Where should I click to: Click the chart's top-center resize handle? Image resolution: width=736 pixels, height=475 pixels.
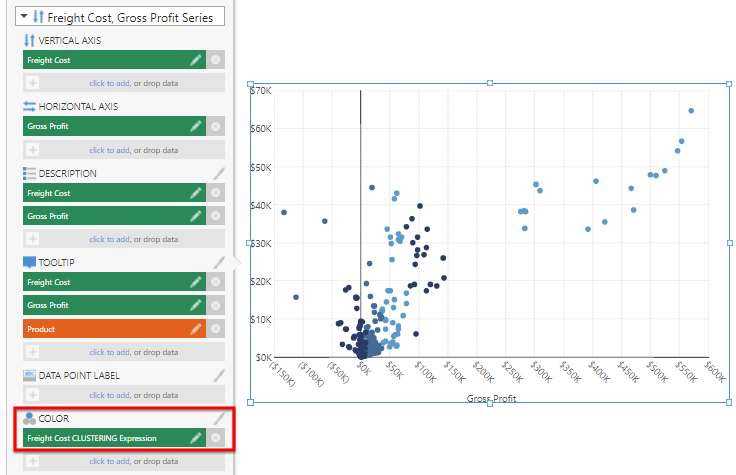[x=489, y=83]
